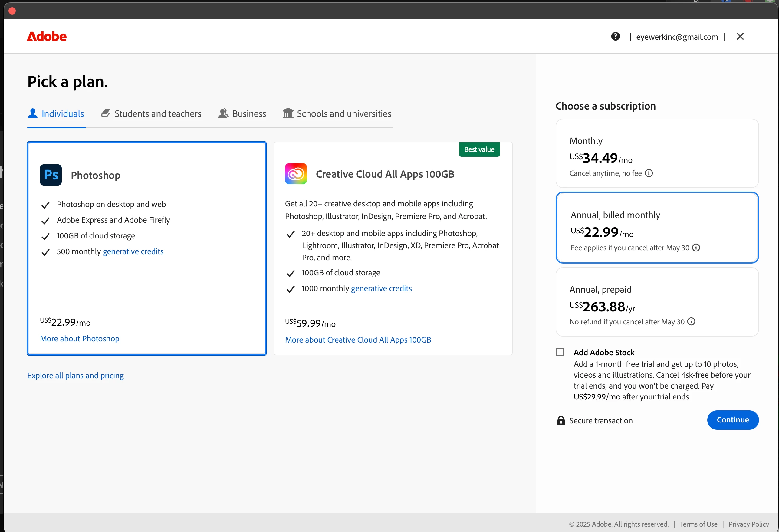The width and height of the screenshot is (779, 532).
Task: Click the Adobe logo
Action: [47, 36]
